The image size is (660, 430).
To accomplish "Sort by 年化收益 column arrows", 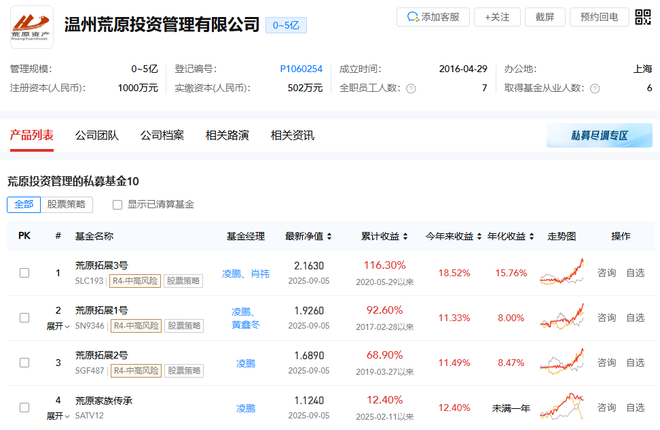I will click(532, 237).
